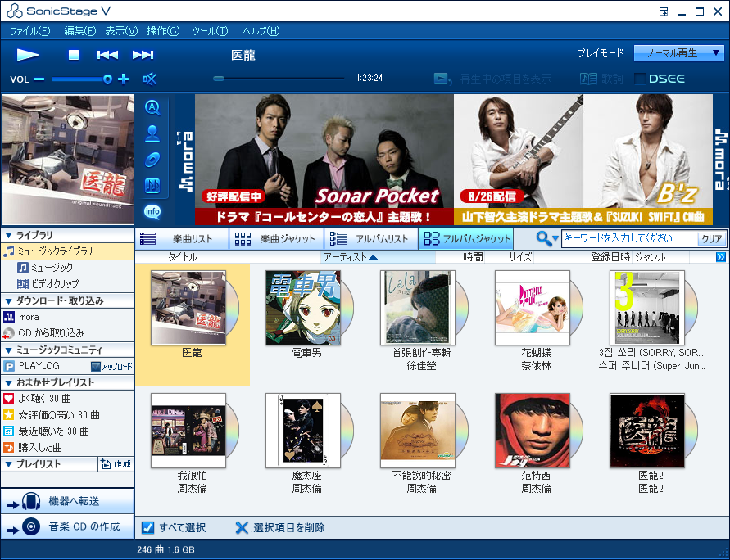This screenshot has width=730, height=560.
Task: Switch to the 楽曲リスト view tab
Action: [182, 238]
